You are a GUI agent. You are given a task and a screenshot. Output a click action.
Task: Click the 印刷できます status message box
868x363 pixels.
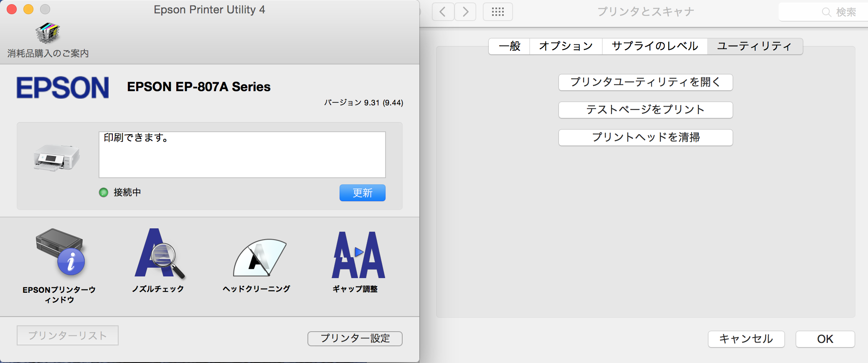tap(242, 155)
